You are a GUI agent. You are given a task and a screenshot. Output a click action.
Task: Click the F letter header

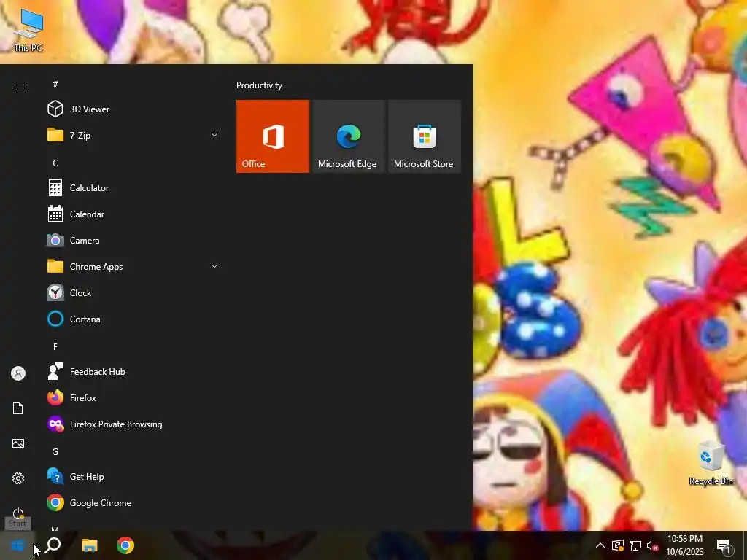click(x=55, y=346)
